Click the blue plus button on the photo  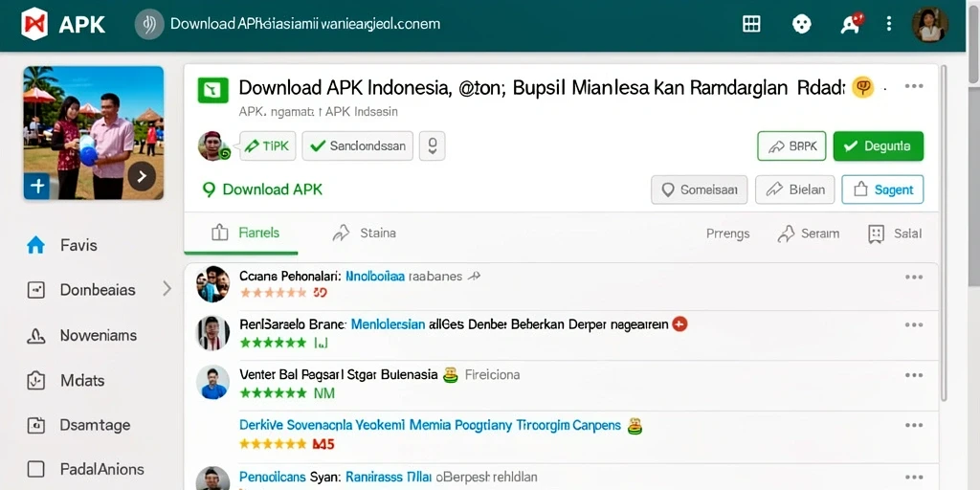37,186
